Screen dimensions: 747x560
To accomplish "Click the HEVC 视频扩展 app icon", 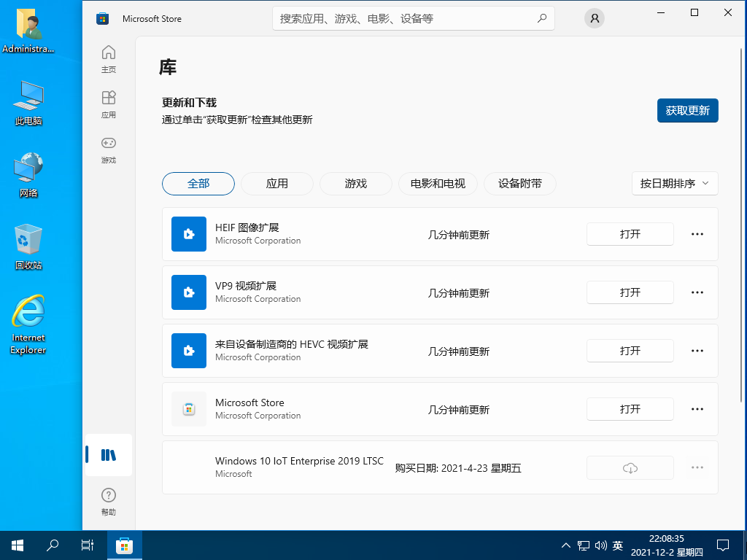I will (x=189, y=351).
